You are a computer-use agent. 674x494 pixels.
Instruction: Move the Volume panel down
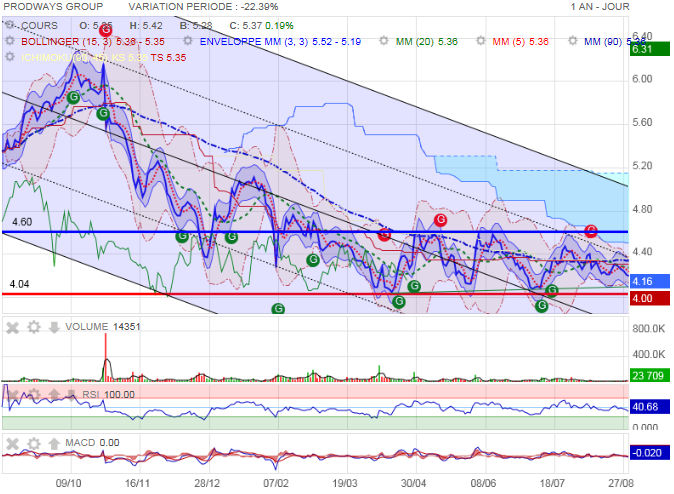point(53,326)
